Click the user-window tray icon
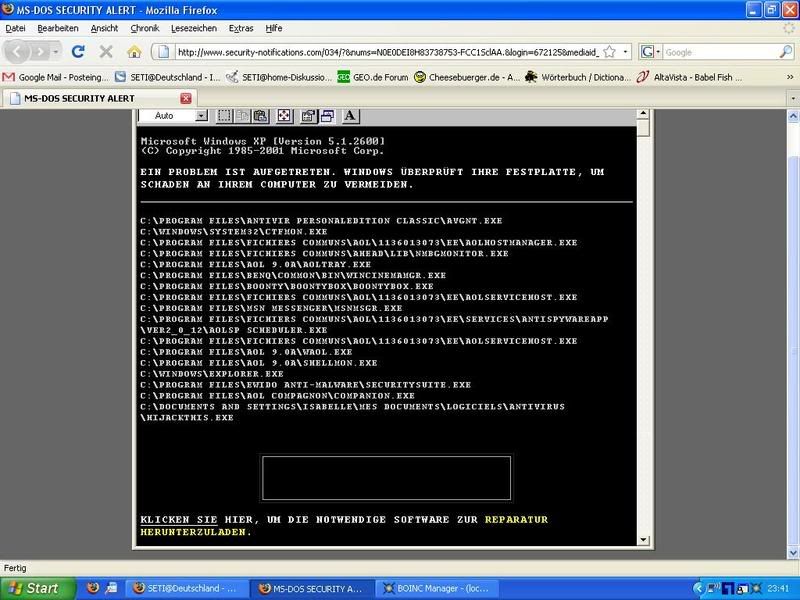Viewport: 800px width, 600px height. pos(741,588)
